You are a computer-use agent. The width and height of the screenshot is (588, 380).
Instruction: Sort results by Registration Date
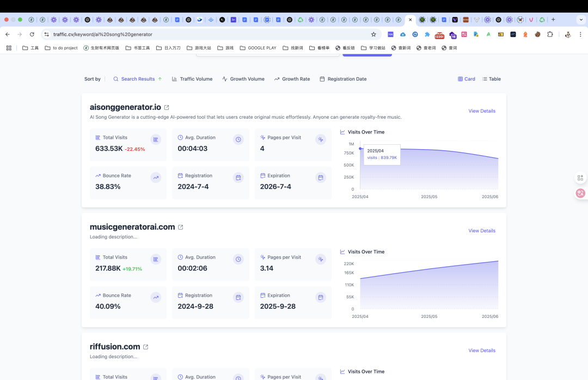pos(343,79)
